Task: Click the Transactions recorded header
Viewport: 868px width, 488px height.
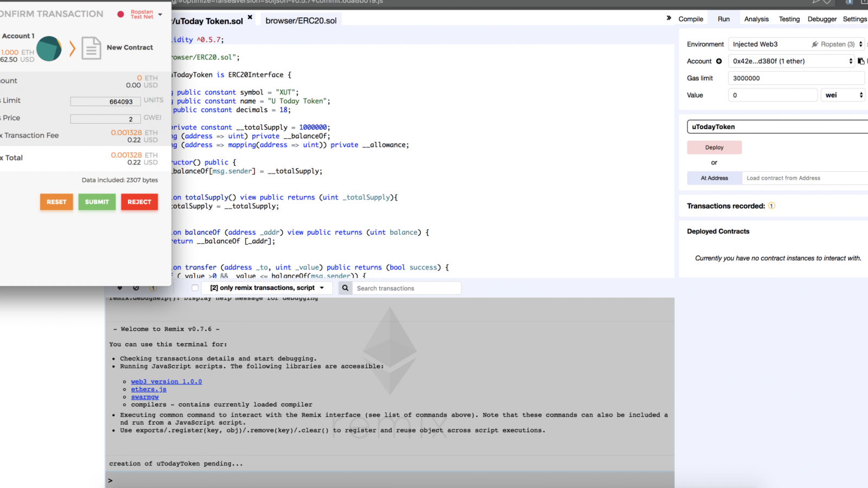Action: tap(726, 206)
